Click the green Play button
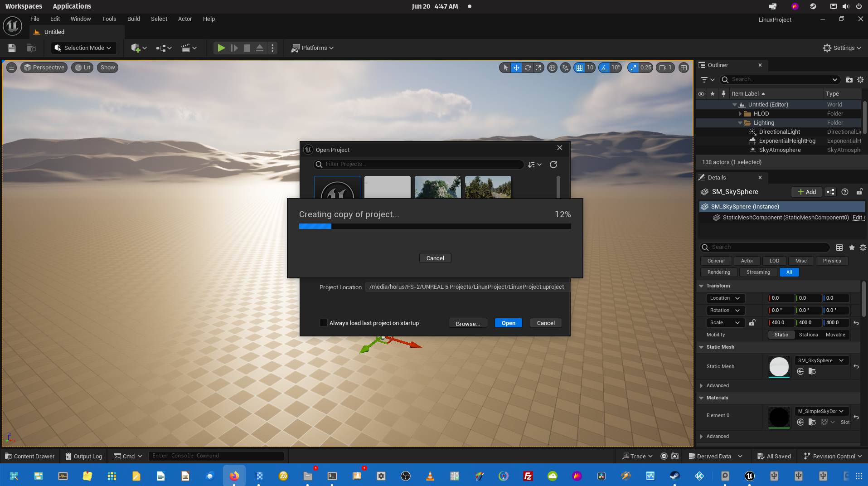Viewport: 868px width, 486px height. click(x=221, y=48)
